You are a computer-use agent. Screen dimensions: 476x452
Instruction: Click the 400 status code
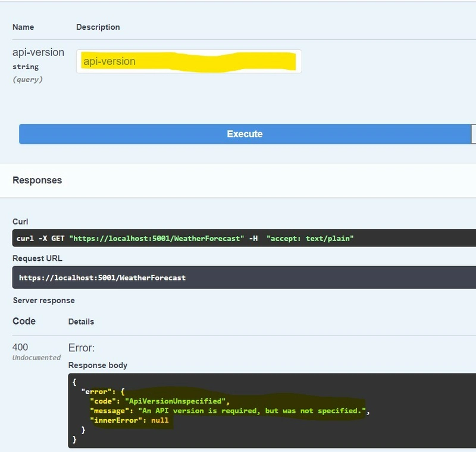pyautogui.click(x=20, y=347)
